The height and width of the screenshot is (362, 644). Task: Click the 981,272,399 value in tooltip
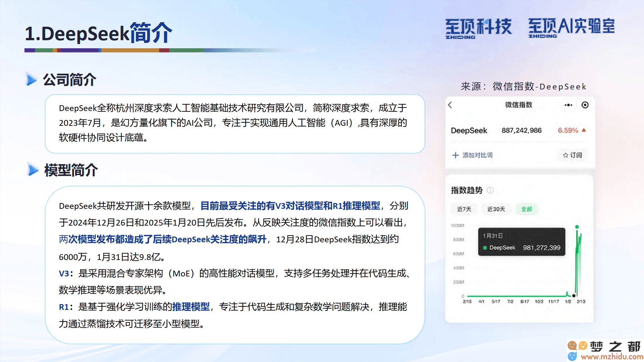542,248
